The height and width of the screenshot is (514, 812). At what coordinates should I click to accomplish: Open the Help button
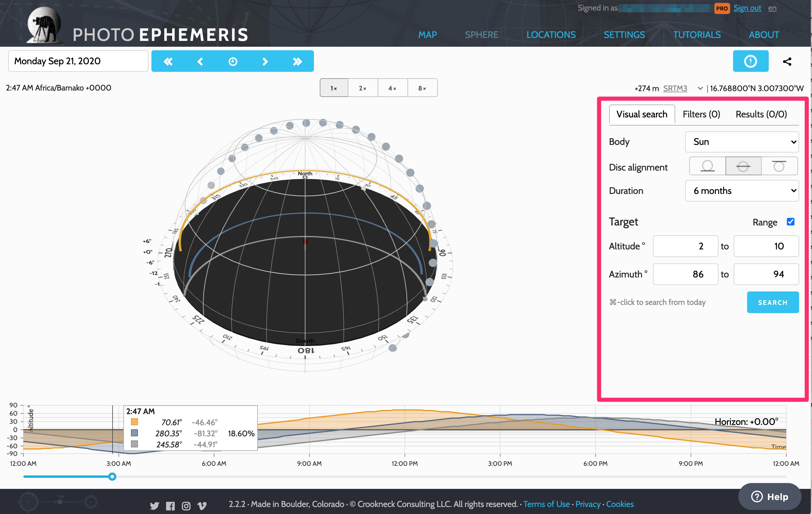point(770,496)
